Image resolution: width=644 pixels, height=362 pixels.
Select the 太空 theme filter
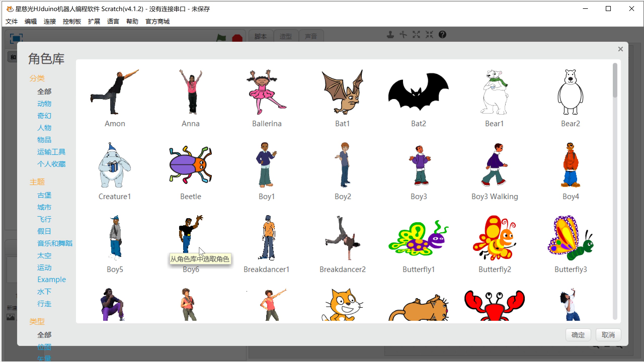[x=44, y=255]
